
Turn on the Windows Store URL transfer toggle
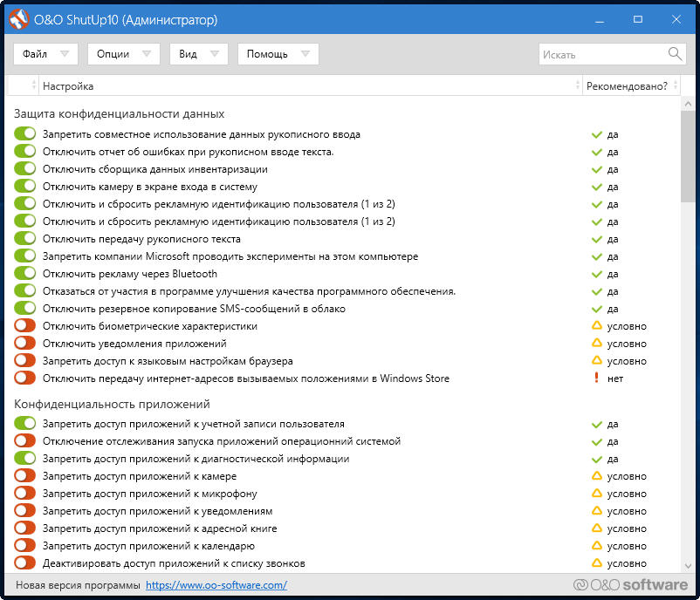(x=24, y=378)
